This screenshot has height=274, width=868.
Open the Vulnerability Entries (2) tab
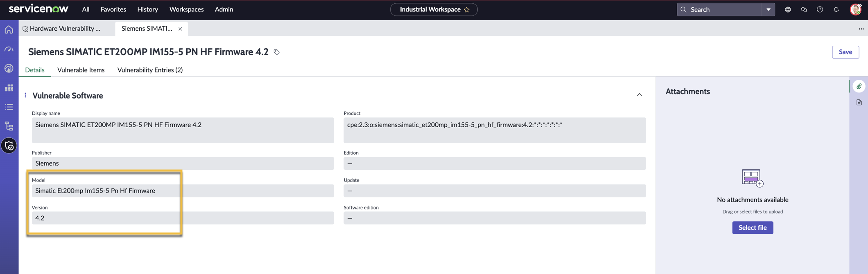(150, 70)
